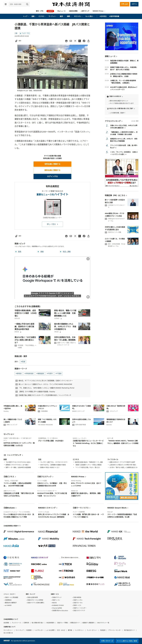
Task: Email article via envelope icon near headline
Action: [71, 41]
